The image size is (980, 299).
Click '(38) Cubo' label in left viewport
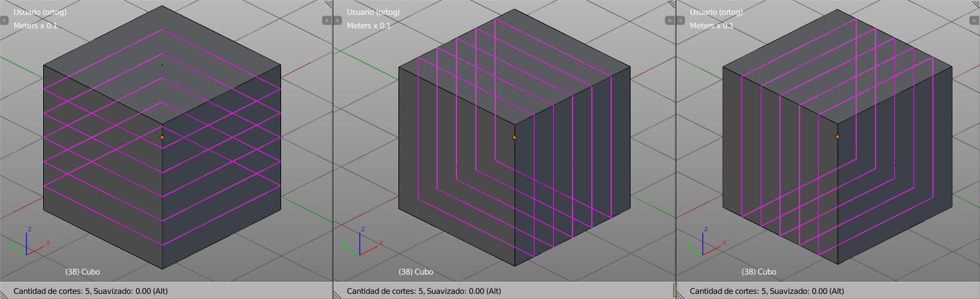tap(83, 272)
